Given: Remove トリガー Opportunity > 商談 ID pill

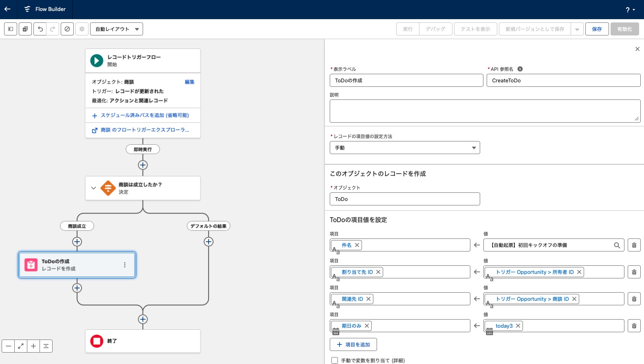Looking at the screenshot, I should 574,299.
